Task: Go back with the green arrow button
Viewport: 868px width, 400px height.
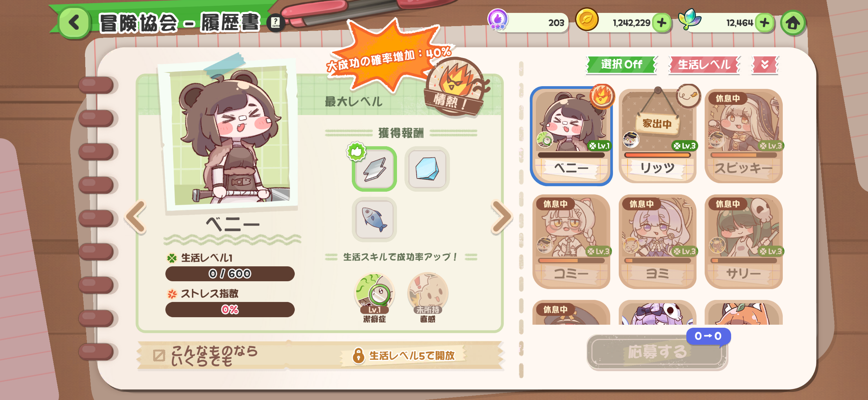Action: [74, 22]
